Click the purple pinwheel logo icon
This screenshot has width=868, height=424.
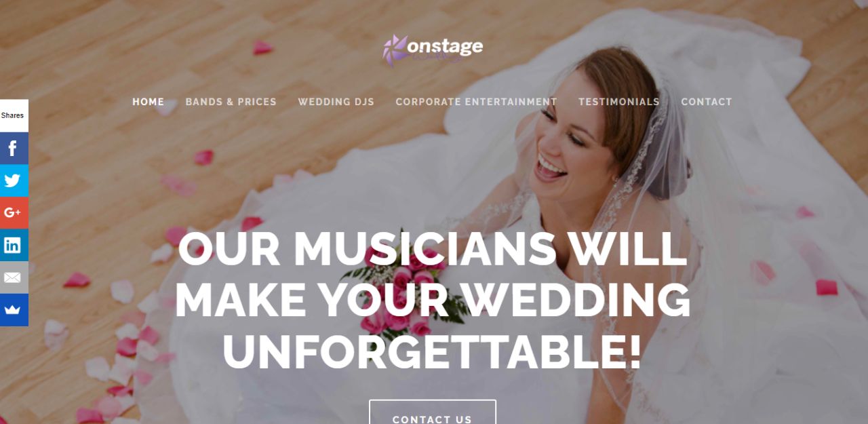395,51
